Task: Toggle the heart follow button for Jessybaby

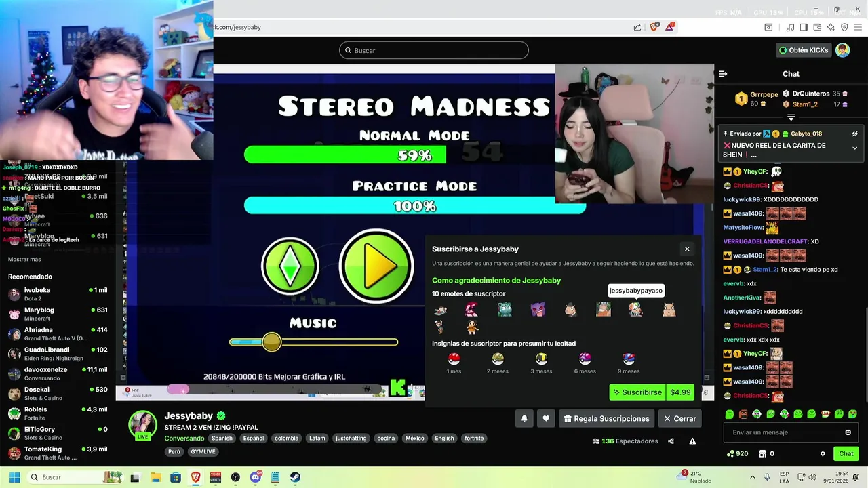Action: point(546,419)
